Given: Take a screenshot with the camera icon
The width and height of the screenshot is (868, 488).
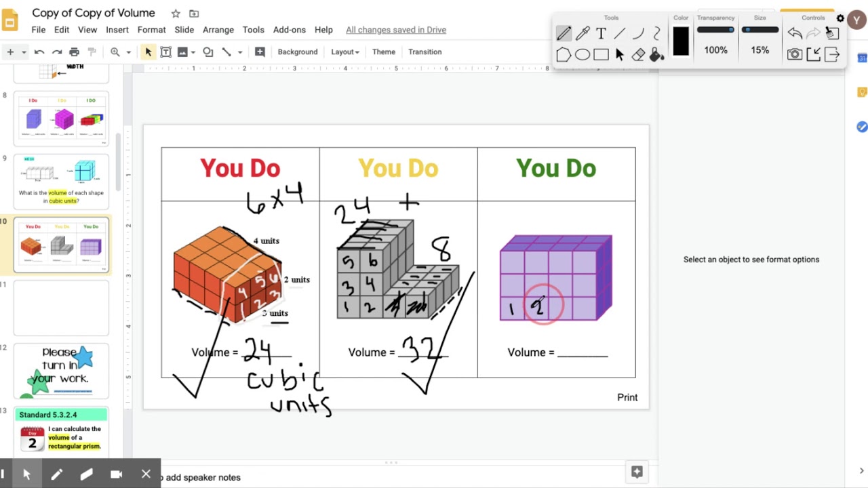Looking at the screenshot, I should 795,54.
